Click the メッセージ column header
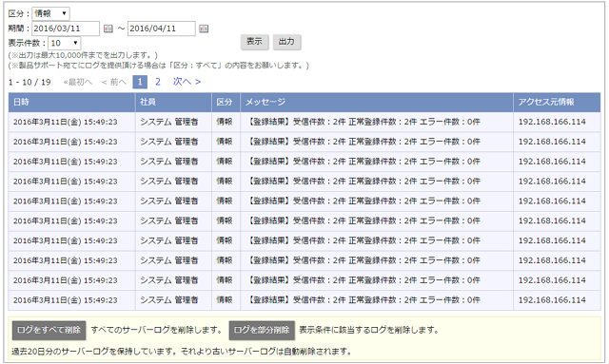The image size is (609, 364). 377,103
